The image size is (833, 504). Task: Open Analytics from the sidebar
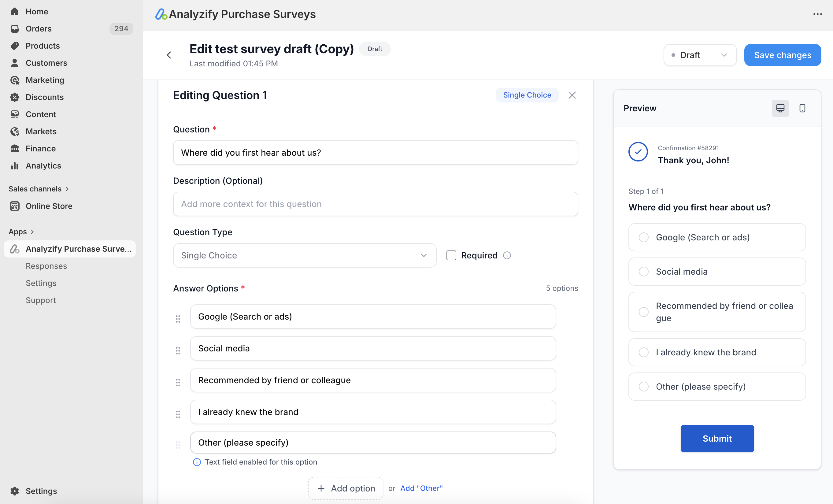click(x=43, y=166)
